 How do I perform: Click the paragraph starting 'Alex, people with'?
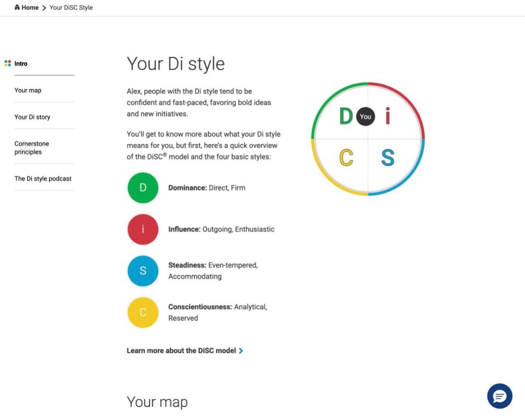[x=199, y=103]
